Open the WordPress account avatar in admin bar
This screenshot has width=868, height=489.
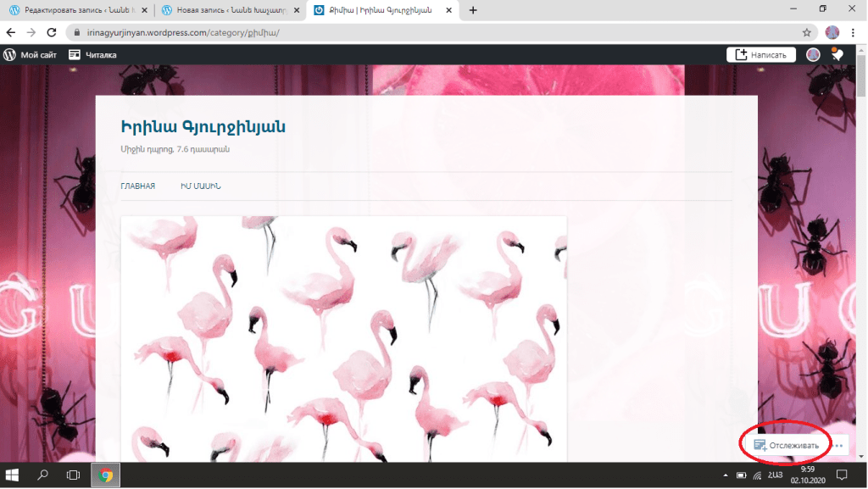(x=813, y=55)
